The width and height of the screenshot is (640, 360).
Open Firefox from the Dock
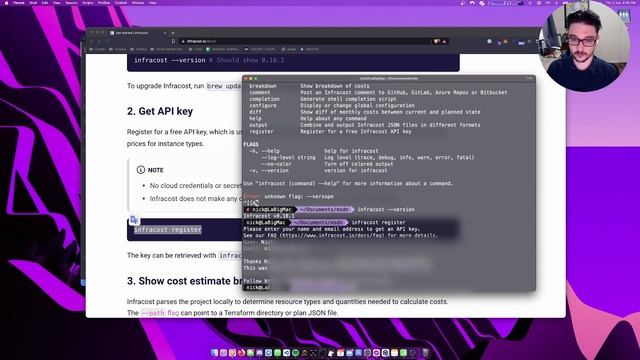pyautogui.click(x=242, y=353)
